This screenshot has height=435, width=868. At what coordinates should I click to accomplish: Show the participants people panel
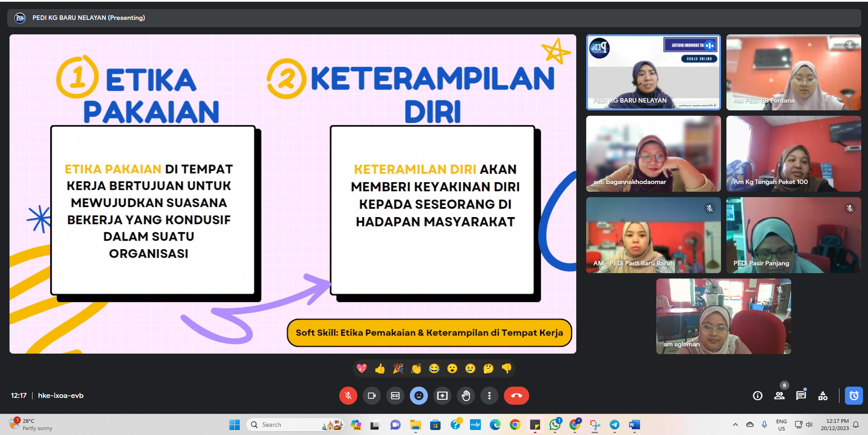point(779,396)
